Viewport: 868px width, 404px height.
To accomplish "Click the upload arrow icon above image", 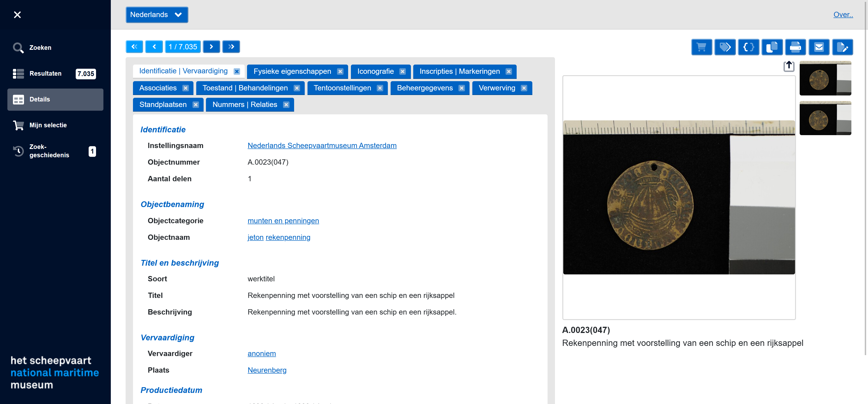I will [x=789, y=66].
